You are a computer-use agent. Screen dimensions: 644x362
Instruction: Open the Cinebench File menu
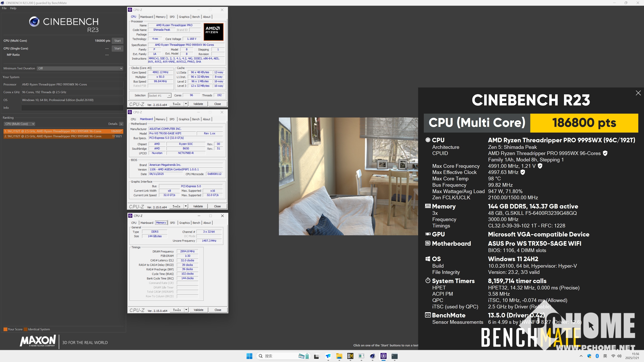(4, 8)
